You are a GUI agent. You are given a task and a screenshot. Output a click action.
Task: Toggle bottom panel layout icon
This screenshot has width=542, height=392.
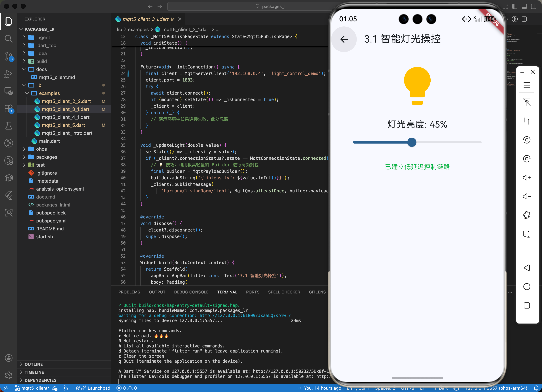coord(524,7)
